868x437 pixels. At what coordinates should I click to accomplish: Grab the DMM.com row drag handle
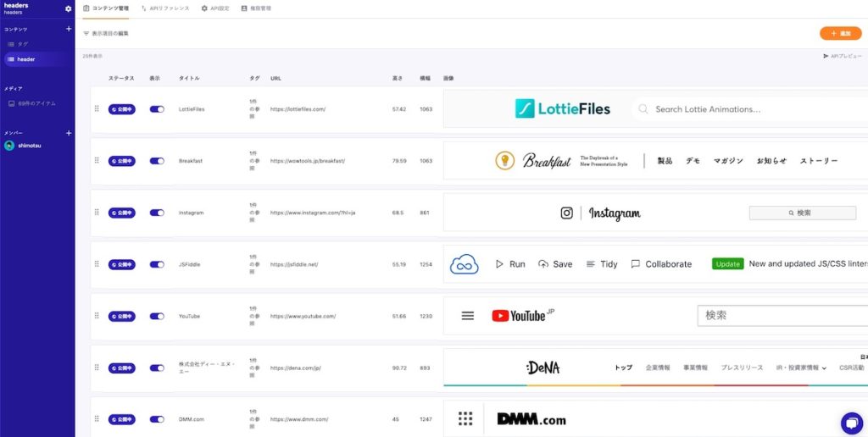[97, 418]
